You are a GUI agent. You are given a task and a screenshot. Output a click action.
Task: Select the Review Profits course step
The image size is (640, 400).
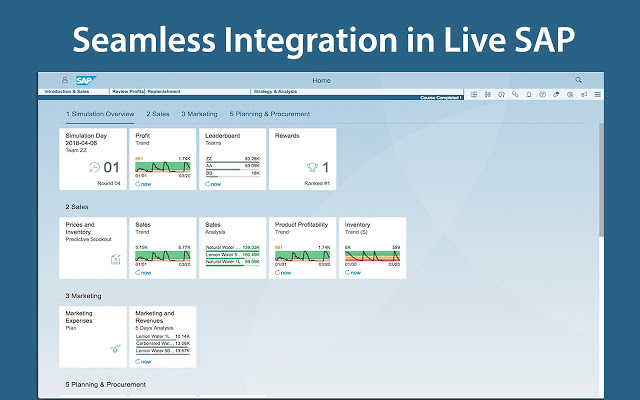127,91
